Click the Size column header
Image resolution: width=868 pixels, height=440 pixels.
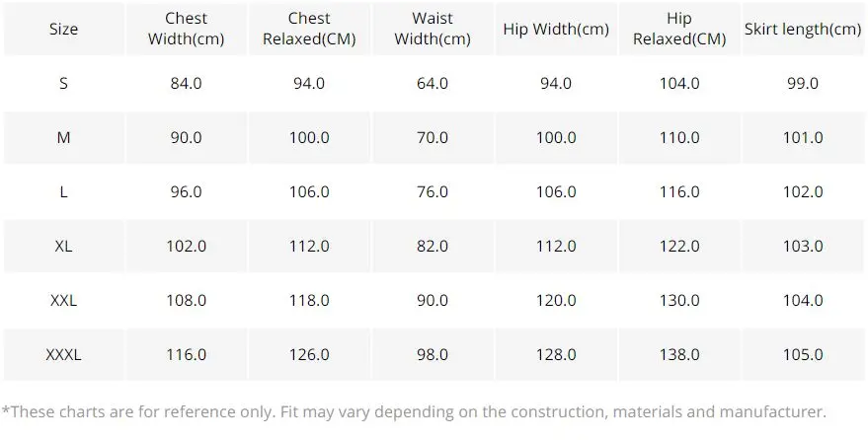coord(63,29)
